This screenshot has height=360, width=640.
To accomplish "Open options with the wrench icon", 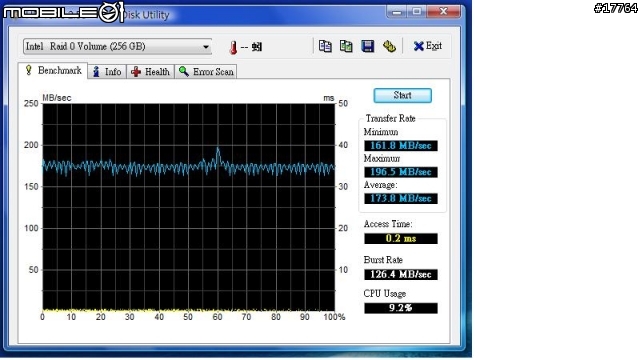I will 389,46.
